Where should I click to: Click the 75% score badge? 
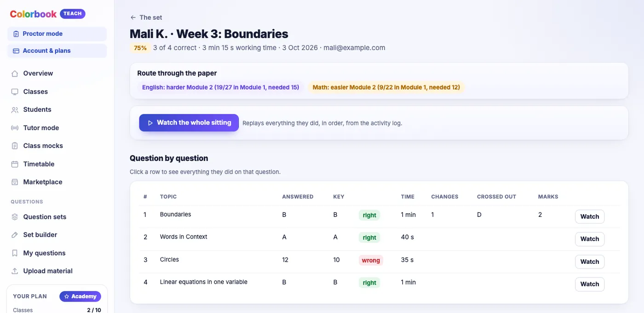tap(140, 48)
